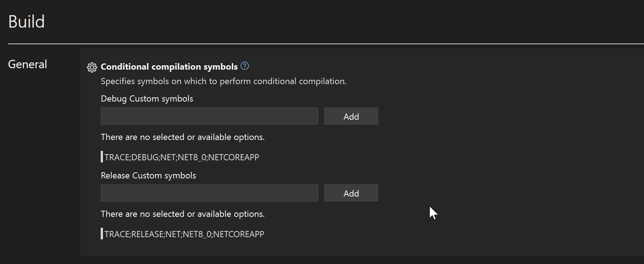Focus the Release Custom symbols input field
This screenshot has width=644, height=264.
209,193
